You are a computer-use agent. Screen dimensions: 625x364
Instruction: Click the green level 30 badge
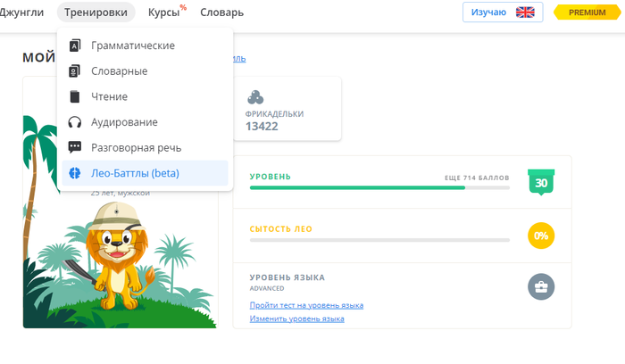[541, 182]
